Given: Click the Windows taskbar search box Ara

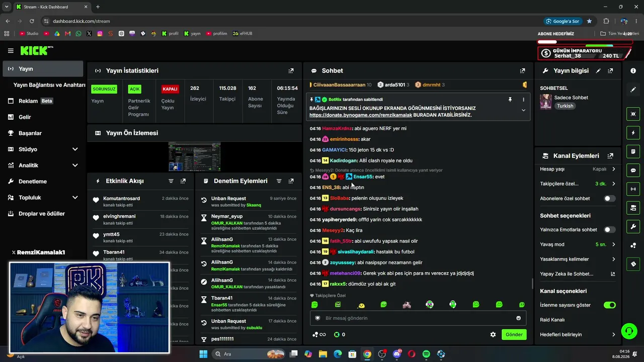Looking at the screenshot, I should coord(249,354).
